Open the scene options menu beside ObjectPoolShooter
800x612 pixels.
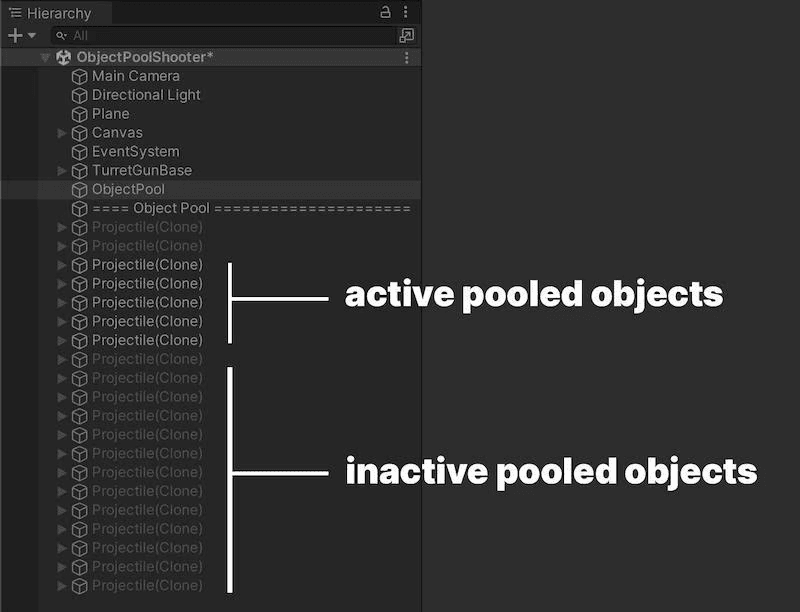tap(405, 57)
